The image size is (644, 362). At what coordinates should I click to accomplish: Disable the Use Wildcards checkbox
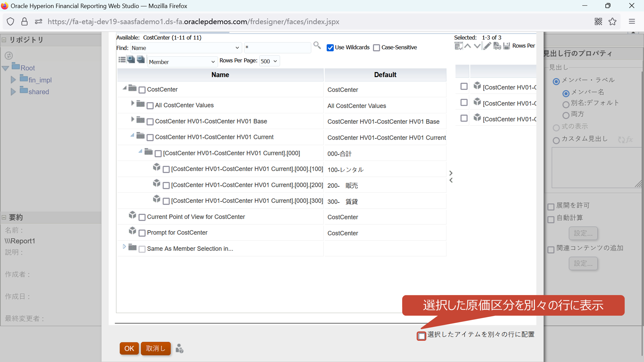point(330,48)
